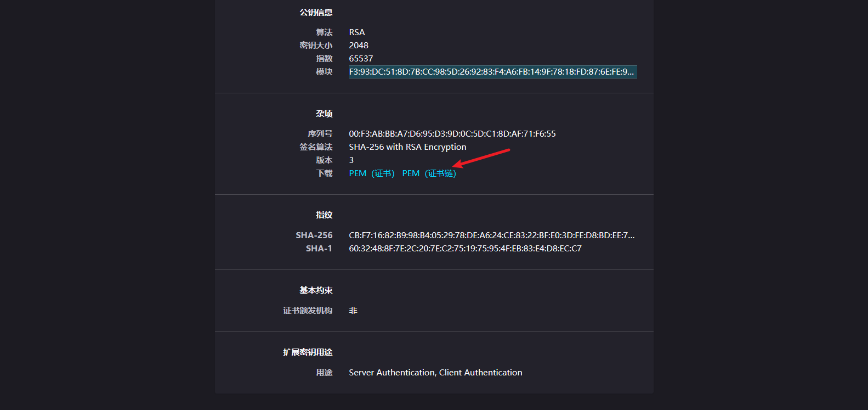Click the 密钥大小 value 2048
This screenshot has height=410, width=868.
[x=359, y=46]
